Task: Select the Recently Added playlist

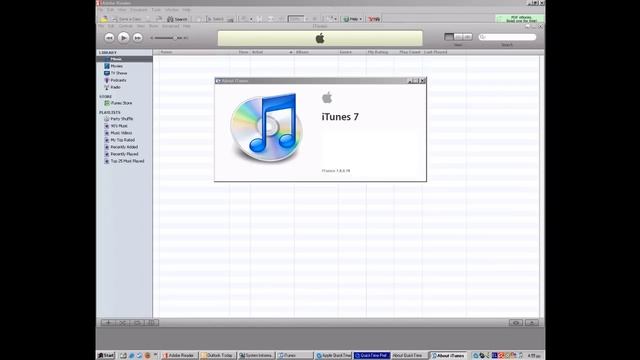Action: [x=124, y=147]
